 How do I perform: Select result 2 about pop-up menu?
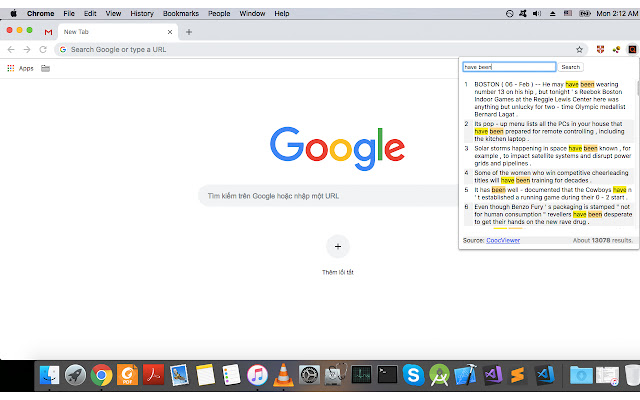549,131
